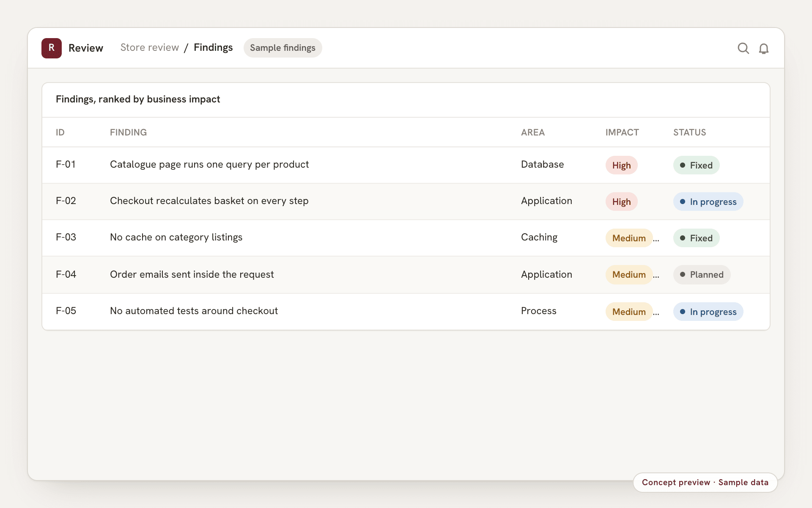Select finding ID F-03
Screen dimensions: 812x508
66,237
